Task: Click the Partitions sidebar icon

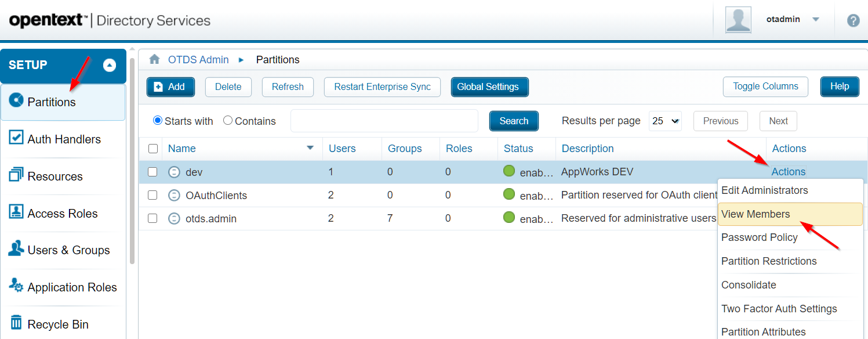Action: [x=16, y=101]
